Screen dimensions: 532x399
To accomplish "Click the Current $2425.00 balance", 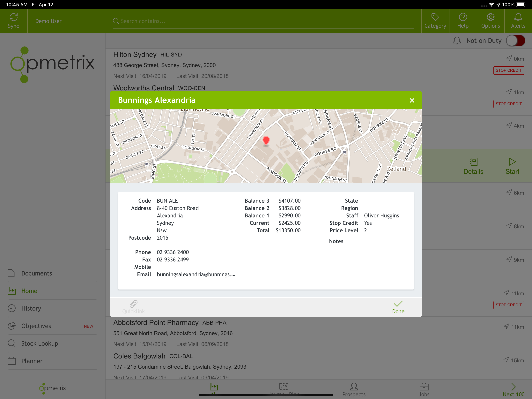I will point(290,223).
